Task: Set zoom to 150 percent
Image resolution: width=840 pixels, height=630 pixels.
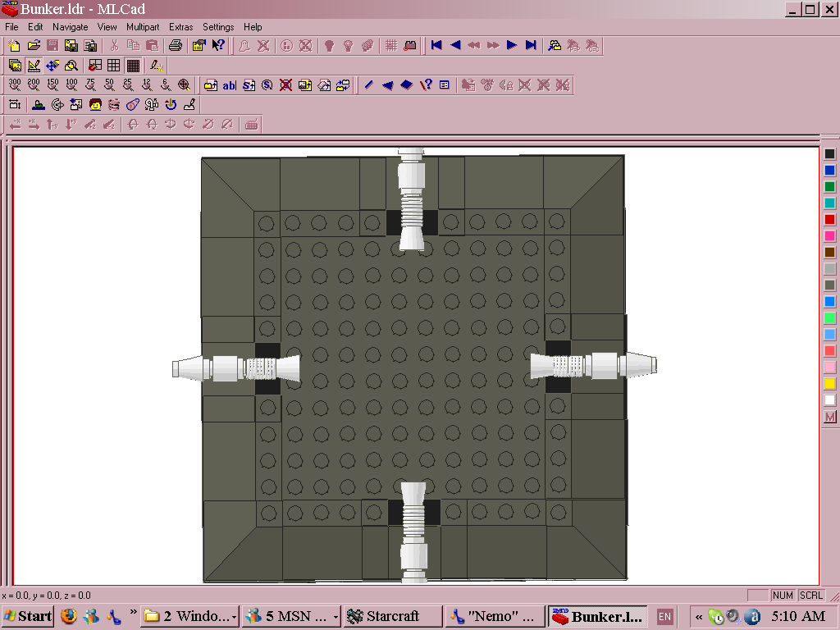Action: pos(52,84)
